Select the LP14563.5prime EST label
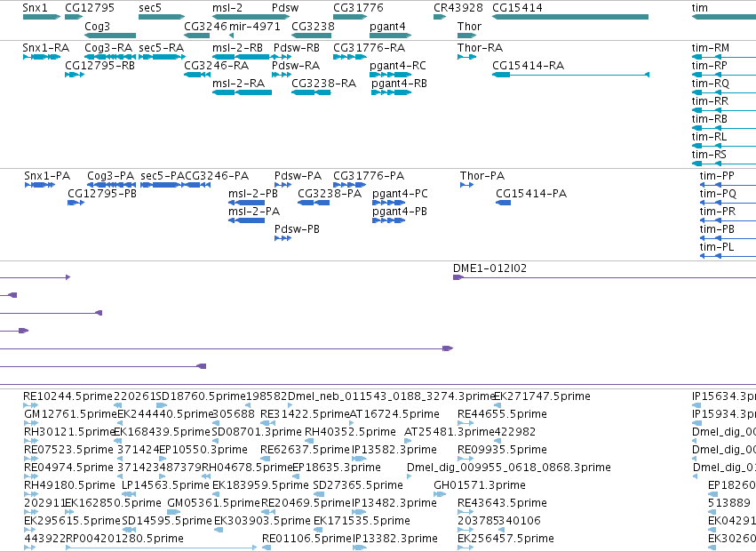Screen dimensions: 756x552 click(x=166, y=485)
